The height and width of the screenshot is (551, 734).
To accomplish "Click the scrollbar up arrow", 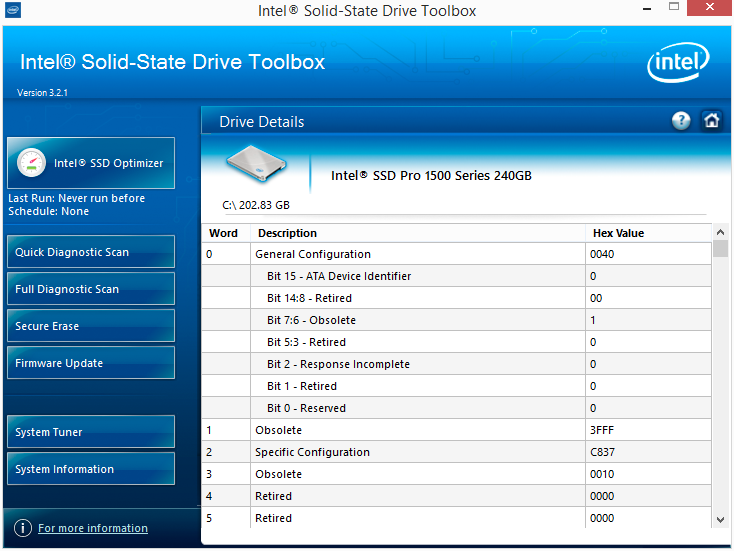I will (x=720, y=232).
